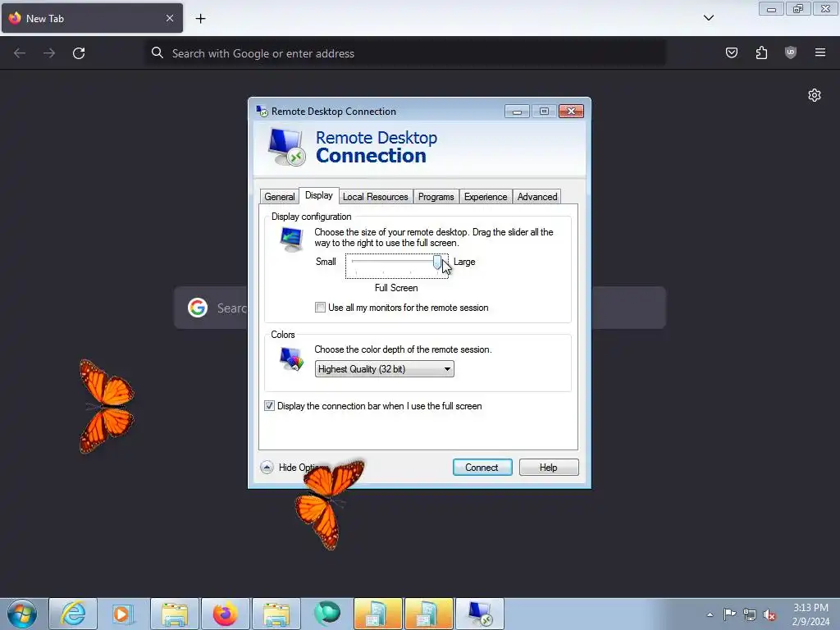Reload the Firefox page
The image size is (840, 630).
click(x=79, y=53)
